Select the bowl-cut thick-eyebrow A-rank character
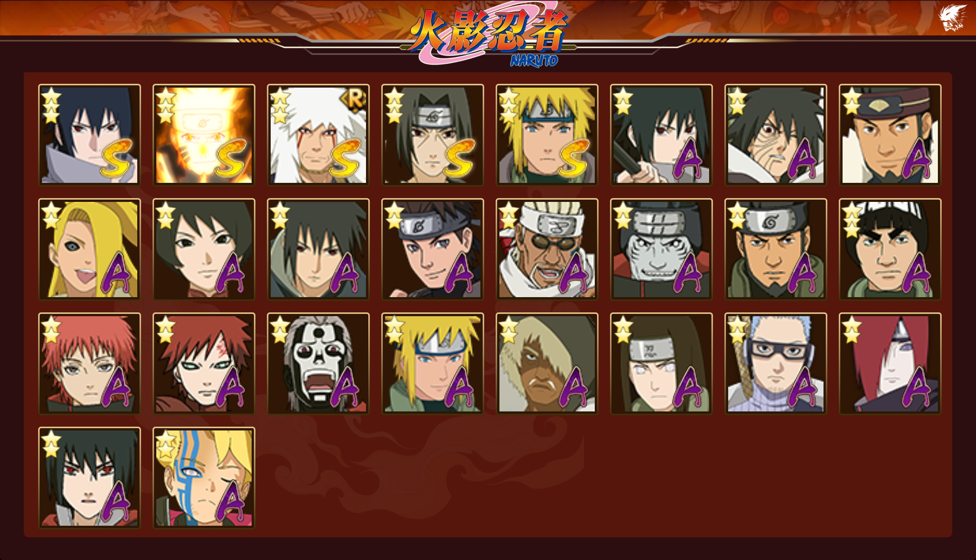 pos(890,249)
